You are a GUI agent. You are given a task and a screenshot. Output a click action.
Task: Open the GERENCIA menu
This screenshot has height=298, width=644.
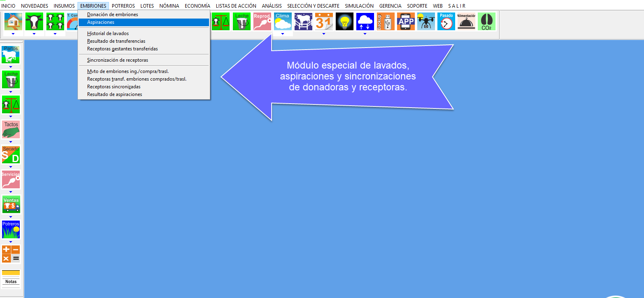pyautogui.click(x=390, y=6)
